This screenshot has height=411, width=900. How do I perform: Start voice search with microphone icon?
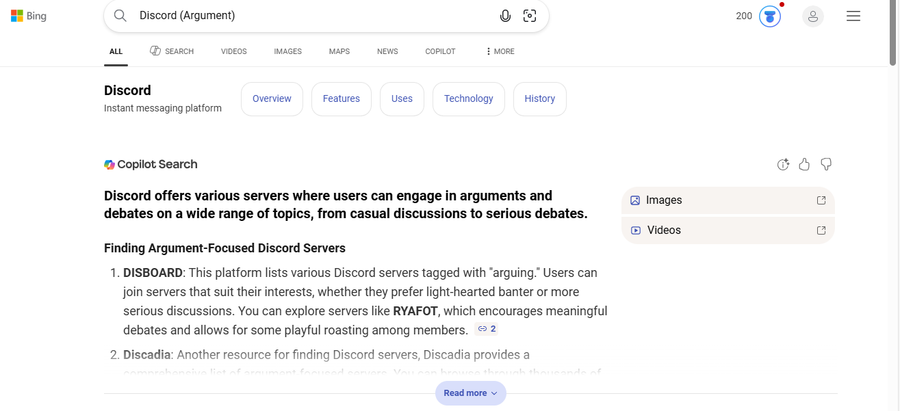(x=505, y=16)
